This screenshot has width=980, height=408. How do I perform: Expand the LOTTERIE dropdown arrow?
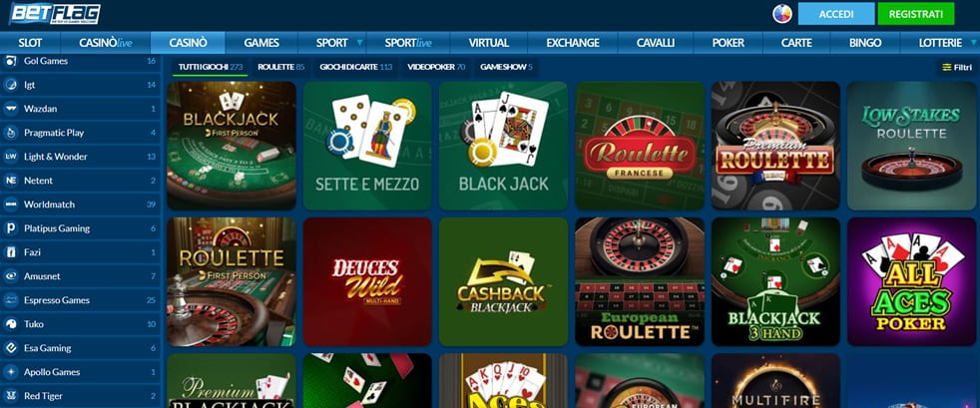click(x=971, y=43)
